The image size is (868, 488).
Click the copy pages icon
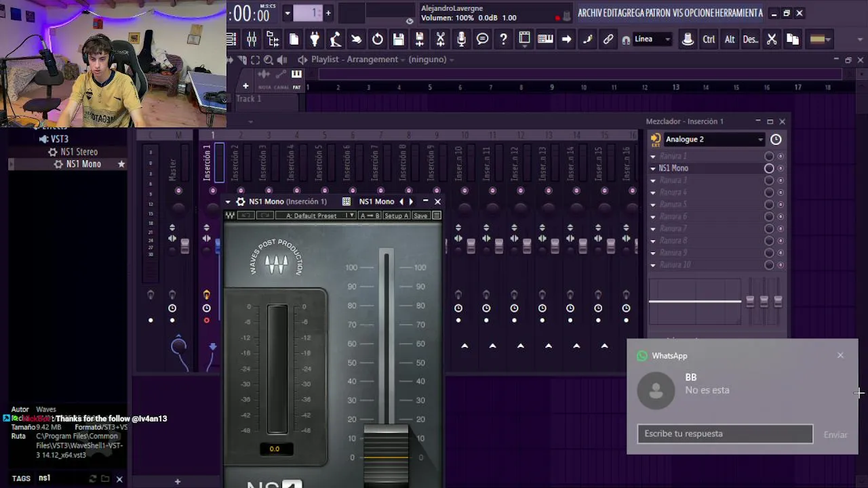click(793, 39)
